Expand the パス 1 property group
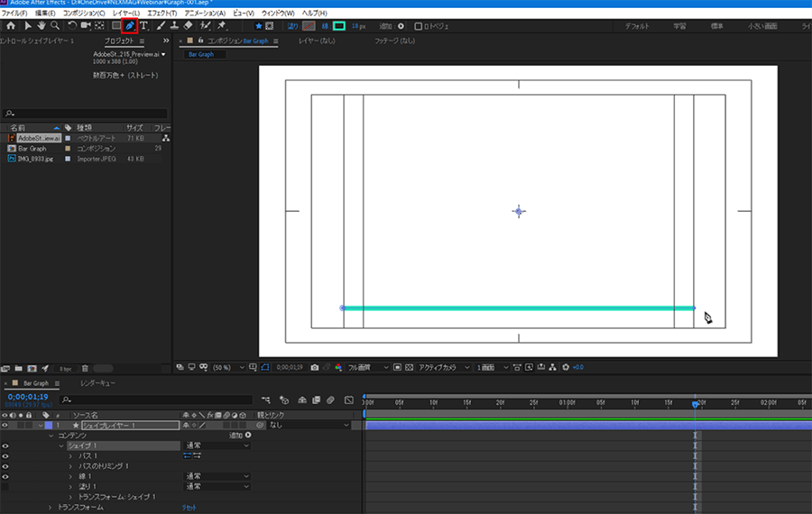Image resolution: width=812 pixels, height=514 pixels. coord(70,456)
